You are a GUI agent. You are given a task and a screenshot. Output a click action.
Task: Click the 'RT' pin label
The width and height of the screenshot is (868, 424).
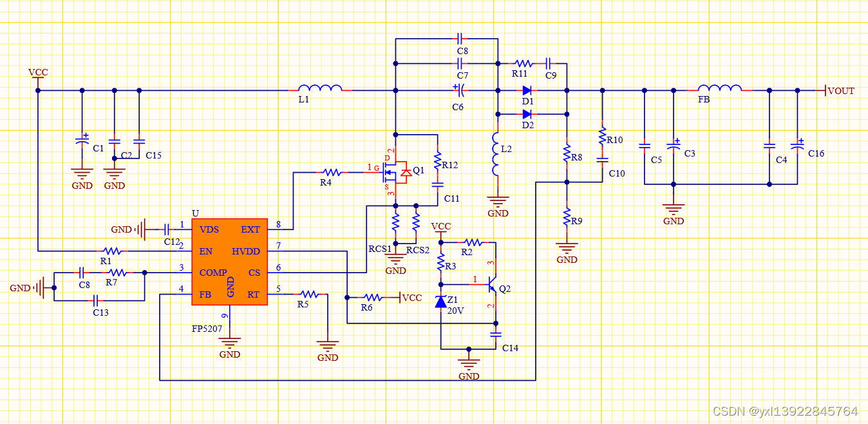[254, 294]
